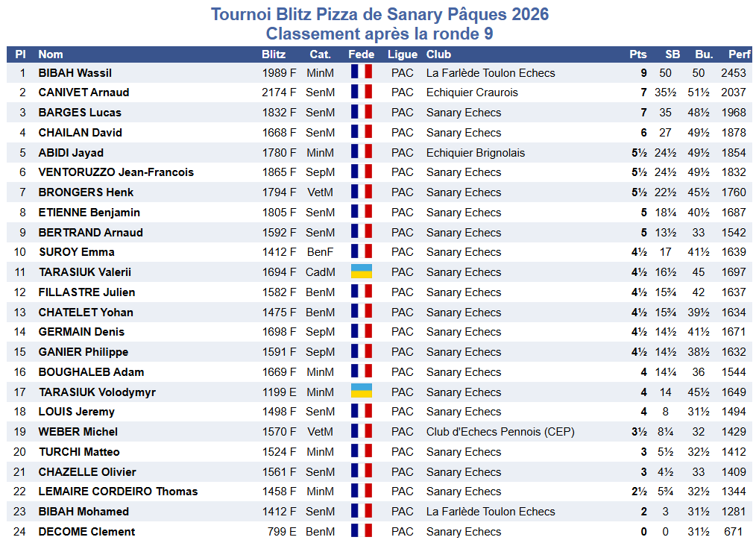Click the Club column header
The image size is (756, 543).
pyautogui.click(x=438, y=54)
